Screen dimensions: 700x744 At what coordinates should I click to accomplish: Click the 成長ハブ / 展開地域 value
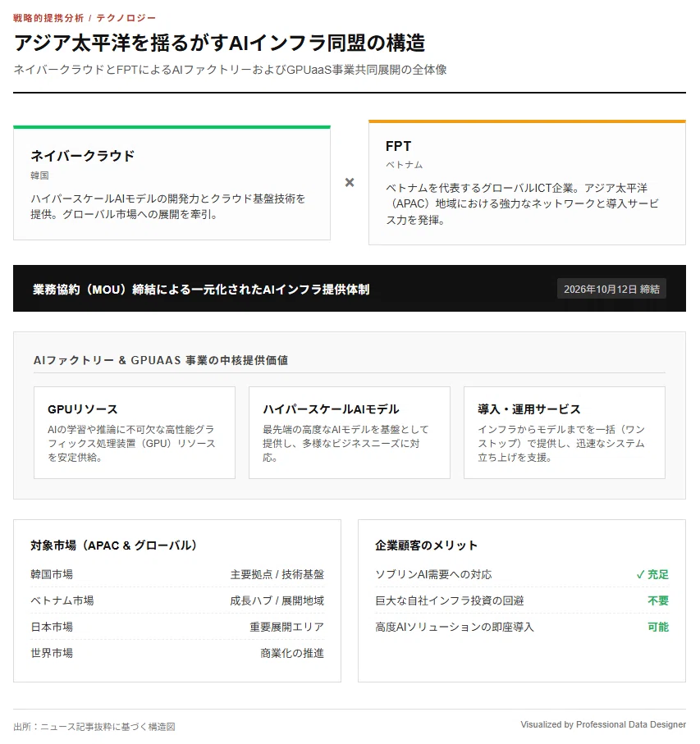(x=277, y=600)
